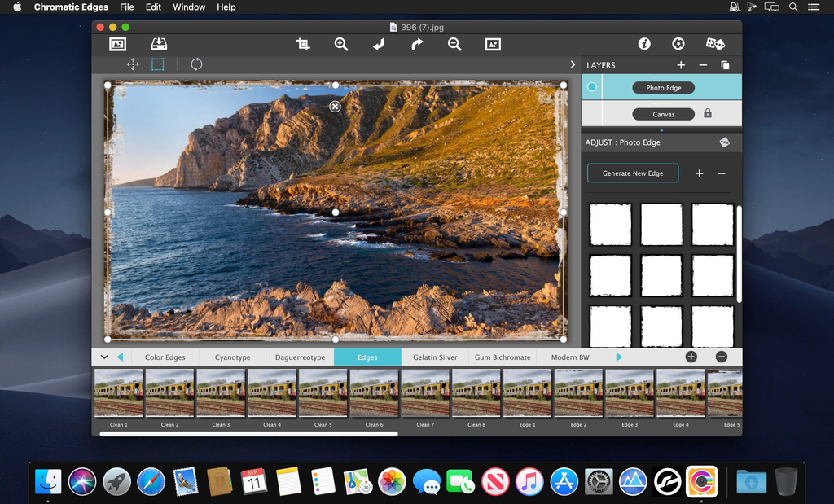The width and height of the screenshot is (834, 504).
Task: Toggle the dashed rectangle selection tool
Action: (158, 64)
